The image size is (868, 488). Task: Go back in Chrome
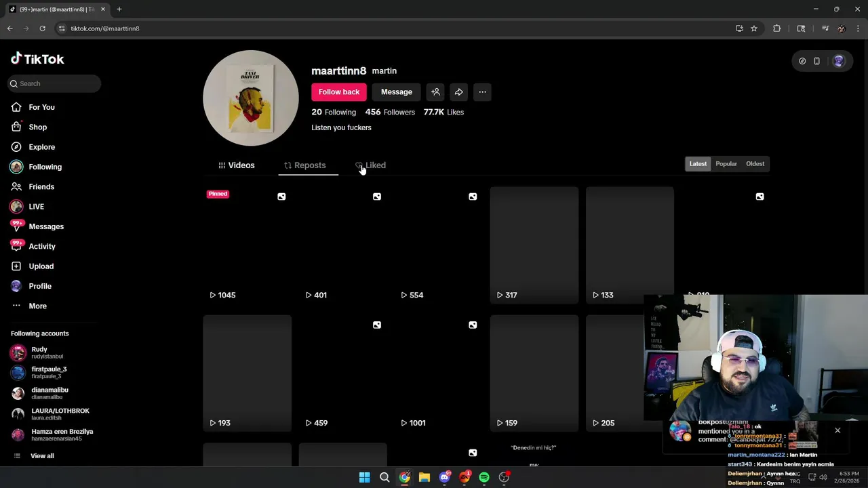tap(9, 28)
